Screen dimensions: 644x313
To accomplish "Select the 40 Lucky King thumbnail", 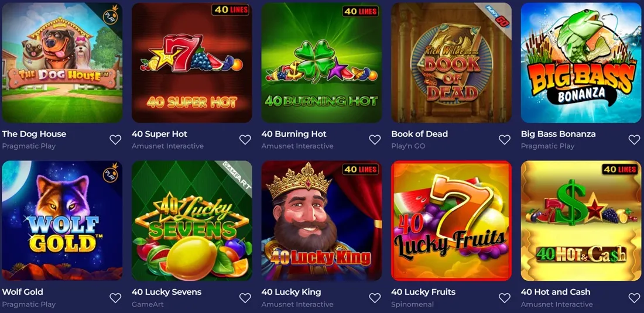I will [x=321, y=221].
